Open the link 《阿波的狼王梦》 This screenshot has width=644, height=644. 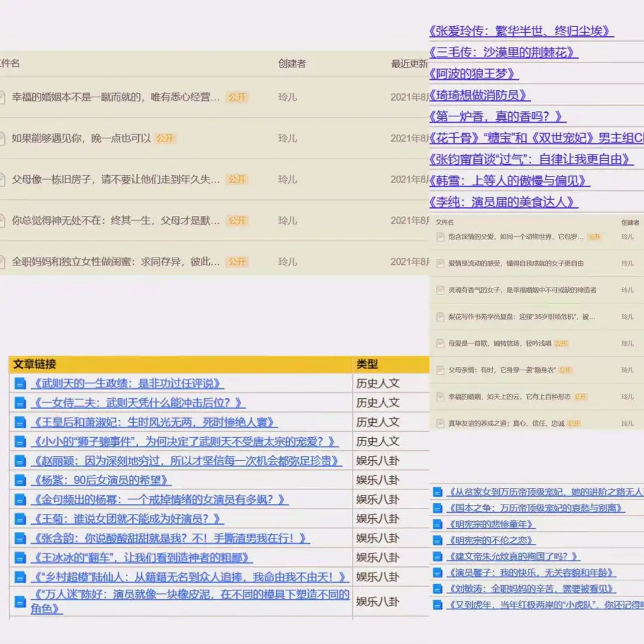point(474,74)
